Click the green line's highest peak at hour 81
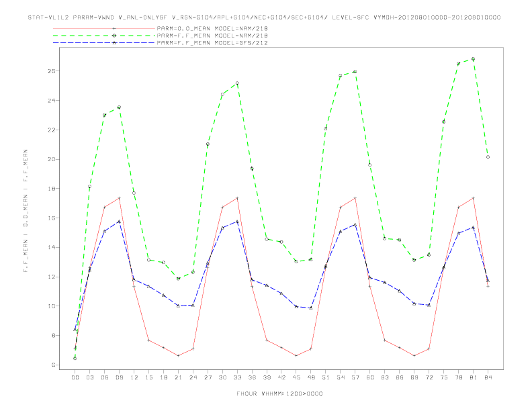The width and height of the screenshot is (532, 411). coord(474,59)
